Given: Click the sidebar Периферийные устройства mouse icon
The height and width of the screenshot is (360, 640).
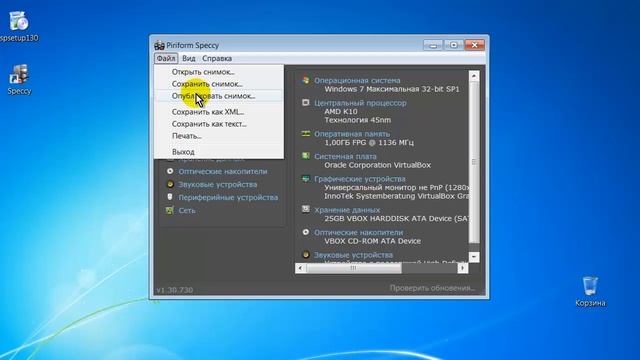Looking at the screenshot, I should click(170, 197).
